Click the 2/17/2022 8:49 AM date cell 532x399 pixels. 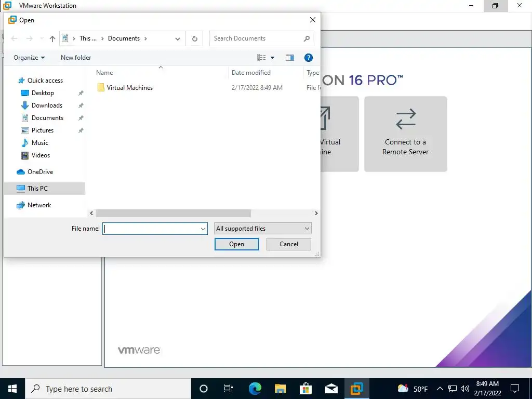coord(257,88)
